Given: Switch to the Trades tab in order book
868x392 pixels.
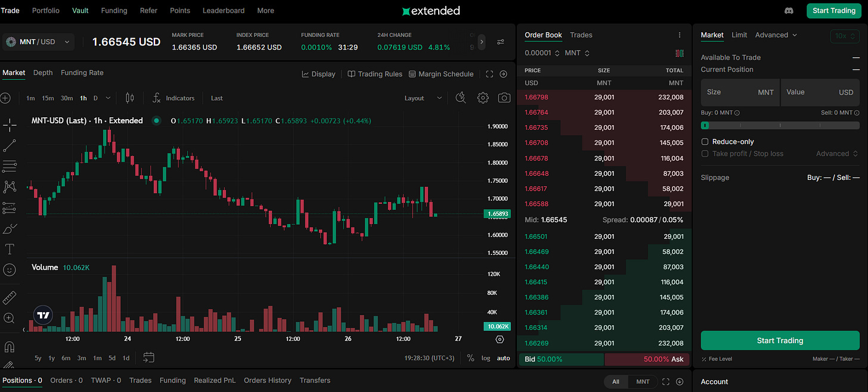Looking at the screenshot, I should tap(581, 35).
